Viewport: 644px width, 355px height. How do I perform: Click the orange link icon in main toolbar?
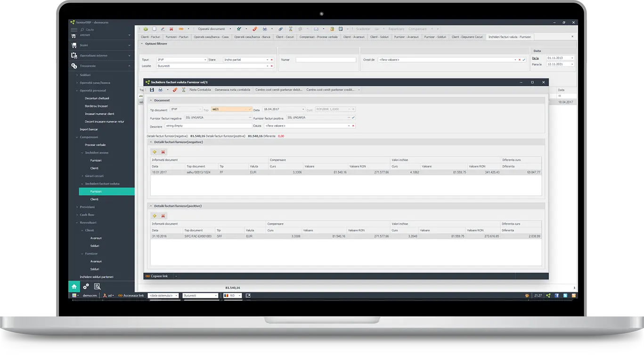pos(181,29)
